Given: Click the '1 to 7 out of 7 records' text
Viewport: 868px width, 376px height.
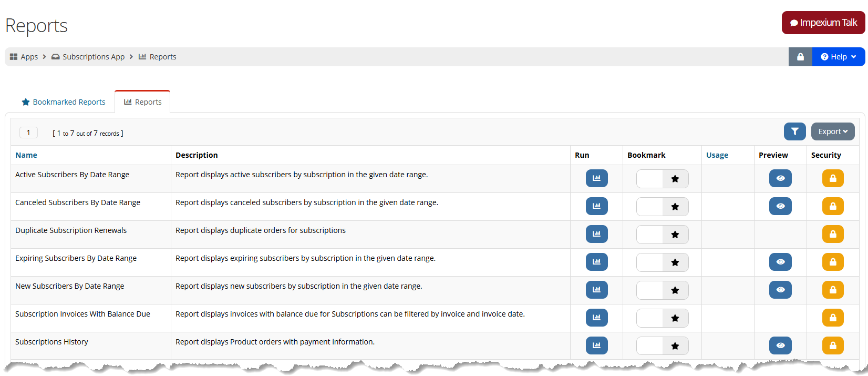Looking at the screenshot, I should [88, 134].
